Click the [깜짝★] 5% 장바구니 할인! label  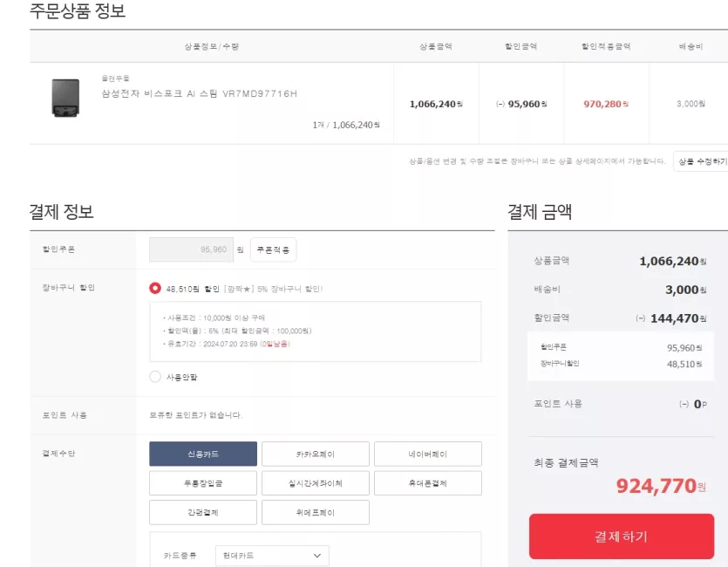[274, 289]
